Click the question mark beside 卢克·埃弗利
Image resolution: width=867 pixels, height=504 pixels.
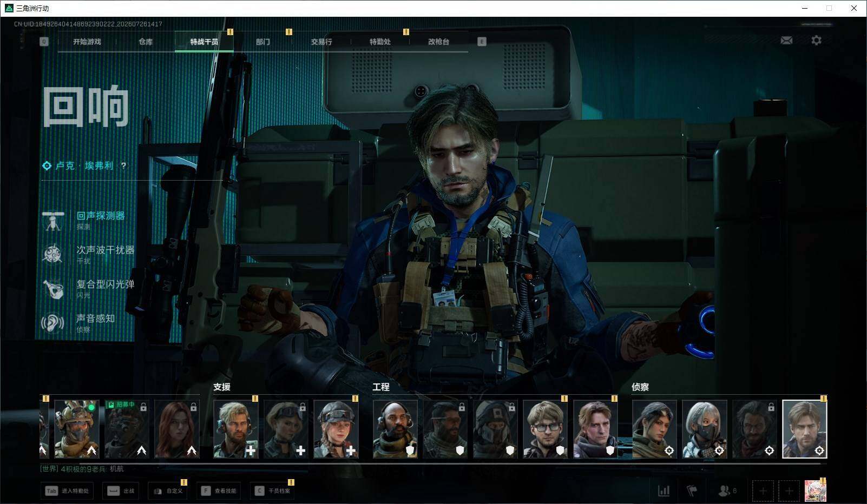click(x=123, y=165)
